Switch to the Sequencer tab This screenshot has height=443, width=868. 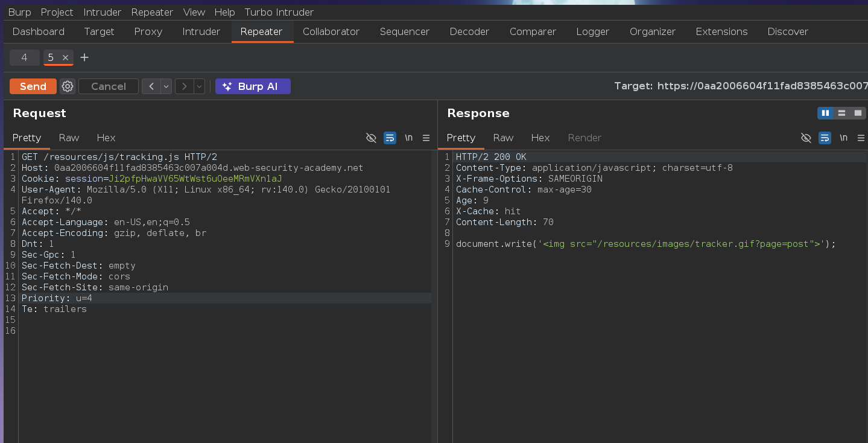click(405, 31)
